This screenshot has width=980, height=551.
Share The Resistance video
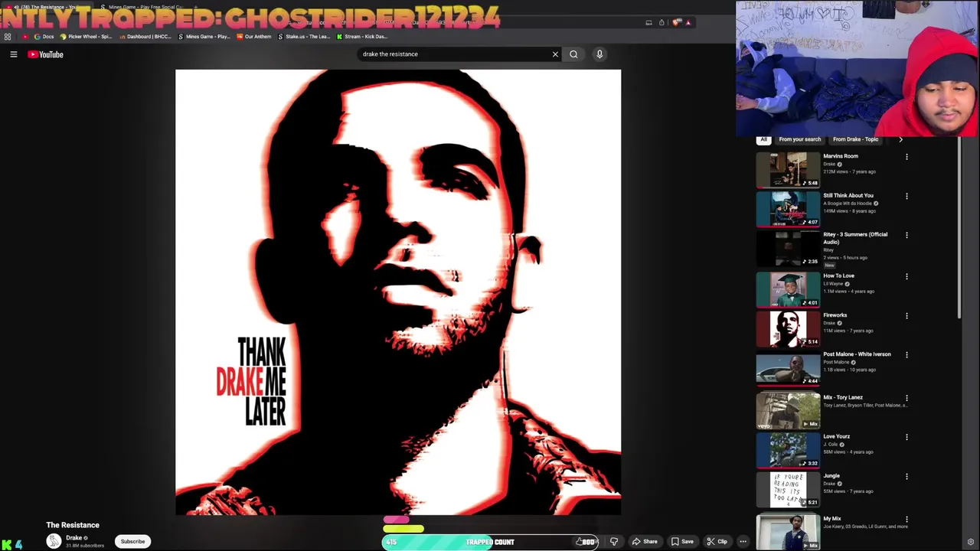pyautogui.click(x=644, y=542)
